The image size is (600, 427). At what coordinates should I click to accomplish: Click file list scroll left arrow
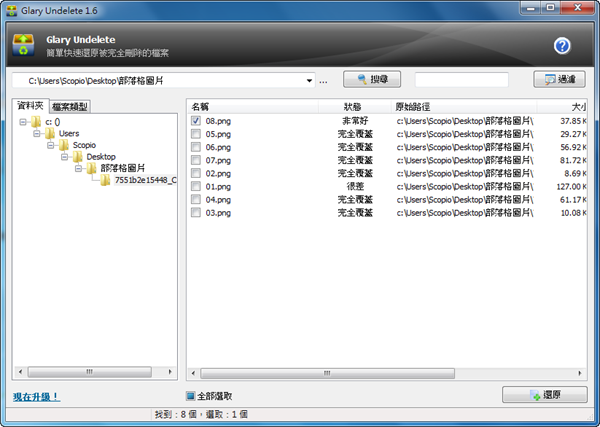pyautogui.click(x=193, y=373)
